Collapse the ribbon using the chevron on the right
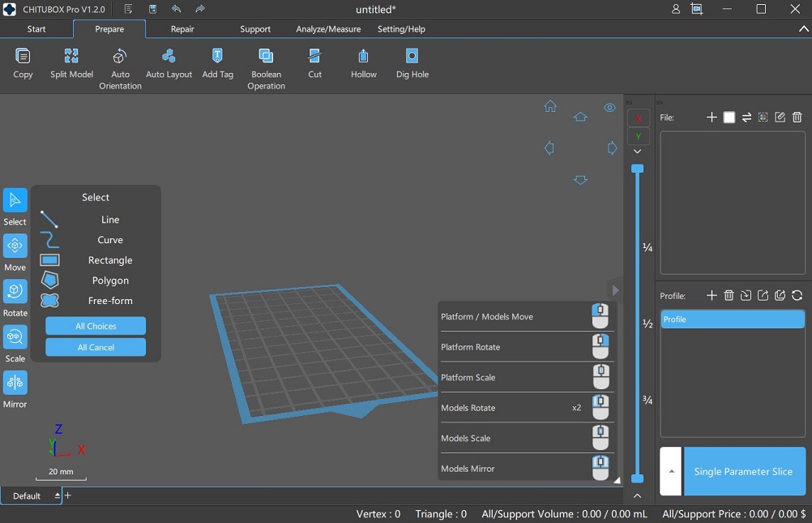 coord(803,28)
